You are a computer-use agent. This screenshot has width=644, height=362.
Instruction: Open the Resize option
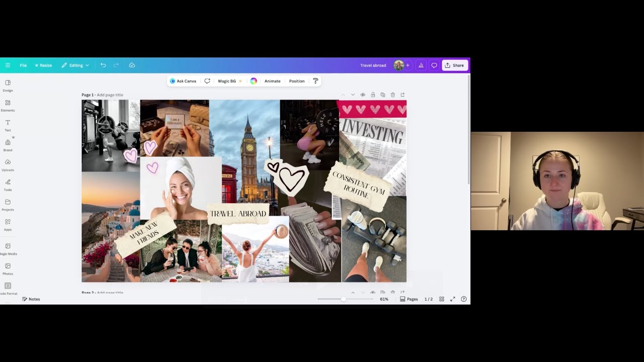pyautogui.click(x=43, y=65)
